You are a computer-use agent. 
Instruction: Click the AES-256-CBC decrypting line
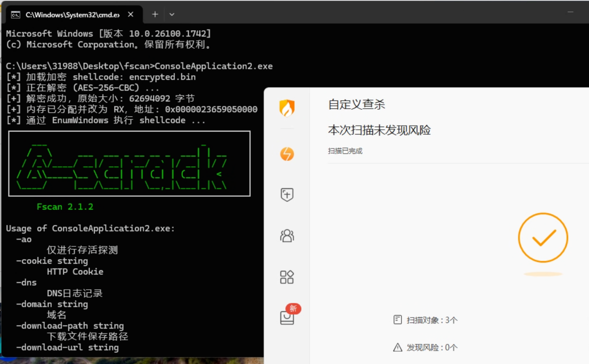pyautogui.click(x=82, y=88)
